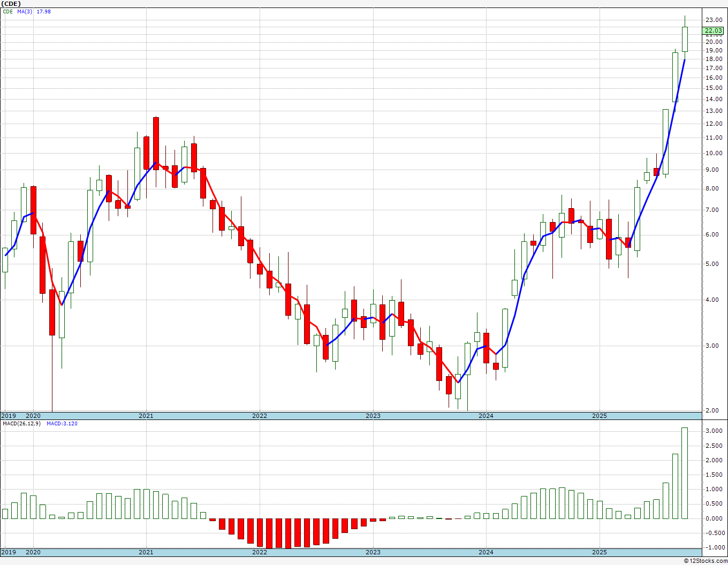
Task: Select 2021 on the price chart timeline
Action: (146, 416)
